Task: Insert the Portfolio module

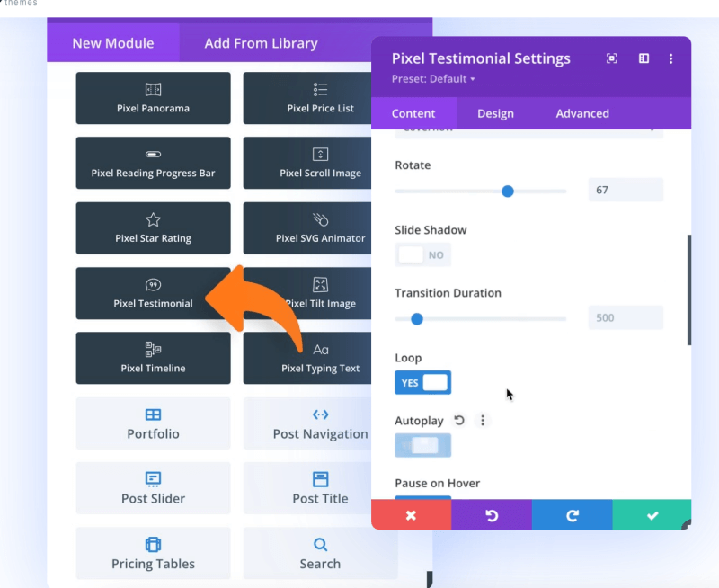Action: [x=153, y=423]
